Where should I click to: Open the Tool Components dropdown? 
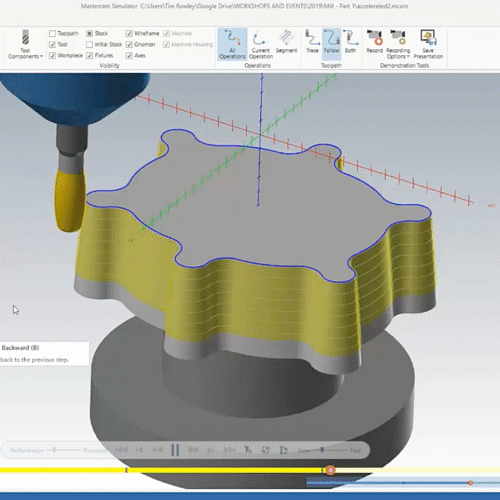(25, 44)
